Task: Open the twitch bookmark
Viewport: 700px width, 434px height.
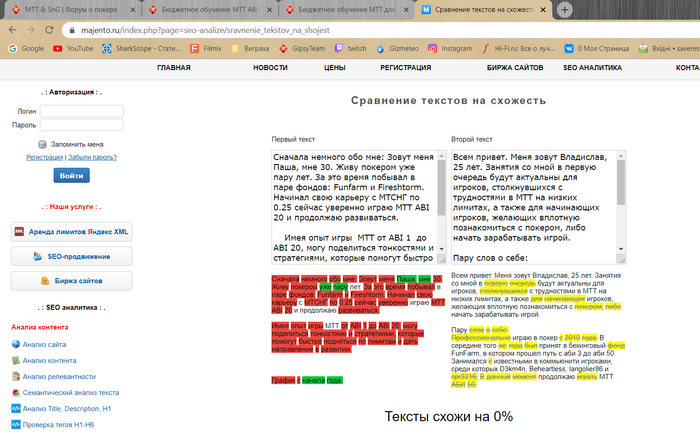Action: 351,48
